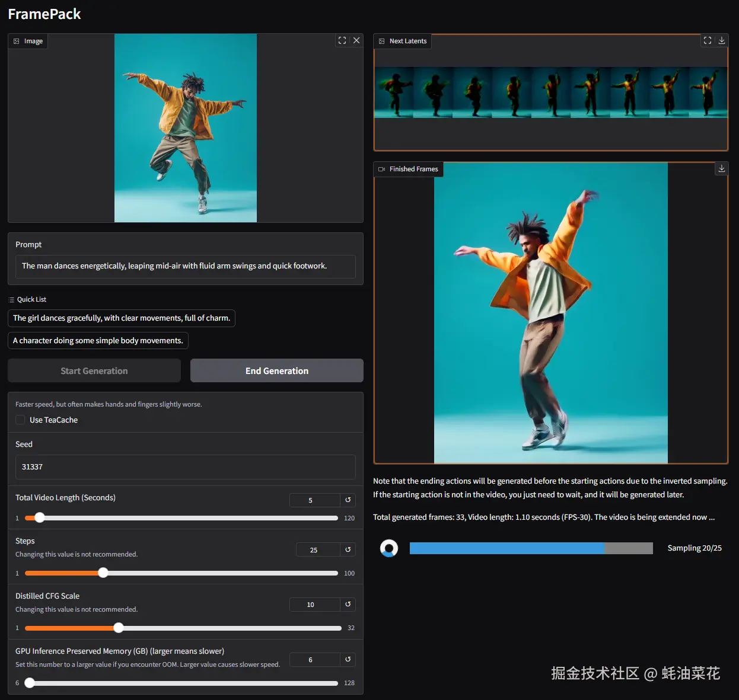Download the Next Latents image
Image resolution: width=739 pixels, height=700 pixels.
click(722, 40)
